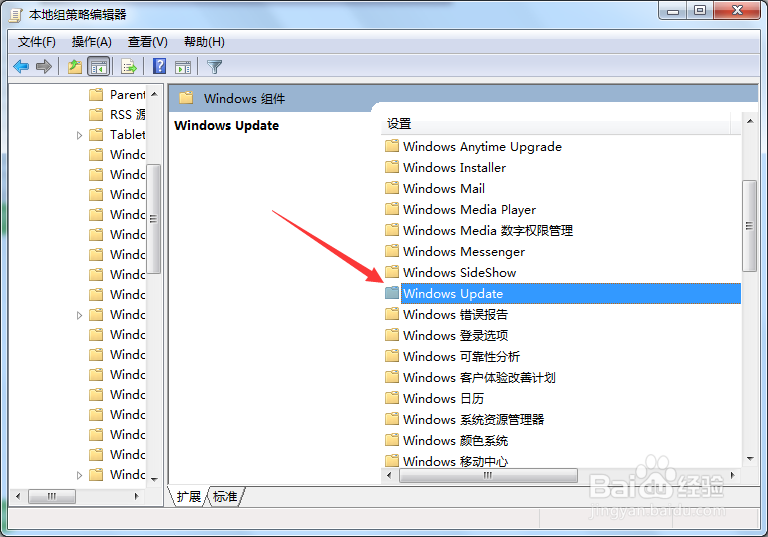Viewport: 768px width, 537px height.
Task: Open the 操作(A) menu
Action: [x=92, y=42]
